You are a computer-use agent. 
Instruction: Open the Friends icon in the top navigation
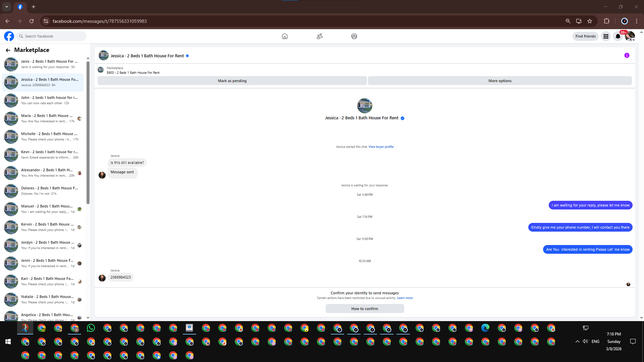click(319, 36)
